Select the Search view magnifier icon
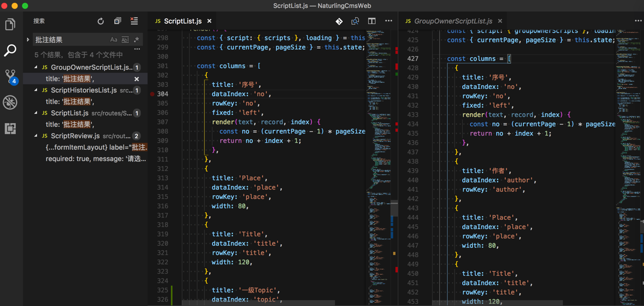The image size is (644, 306). (10, 50)
